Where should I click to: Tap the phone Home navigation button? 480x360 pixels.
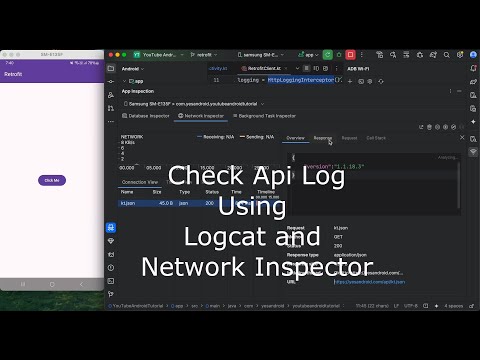click(x=52, y=284)
